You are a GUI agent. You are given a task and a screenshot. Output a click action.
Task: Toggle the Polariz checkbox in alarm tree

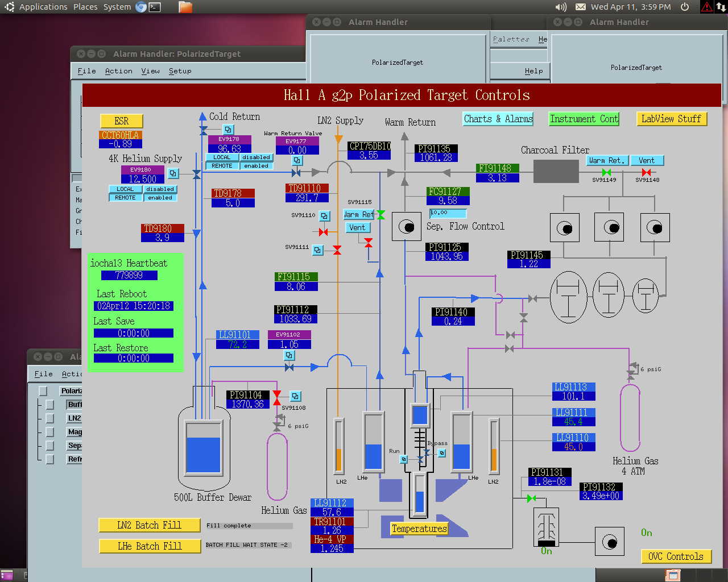pos(43,391)
